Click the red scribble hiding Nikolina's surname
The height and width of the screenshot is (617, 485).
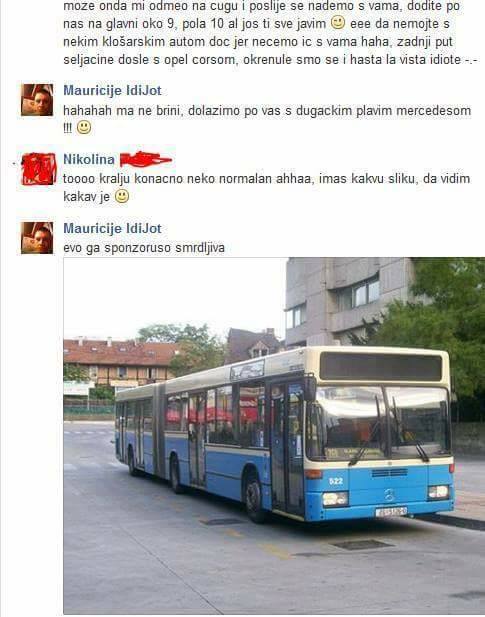pyautogui.click(x=146, y=159)
